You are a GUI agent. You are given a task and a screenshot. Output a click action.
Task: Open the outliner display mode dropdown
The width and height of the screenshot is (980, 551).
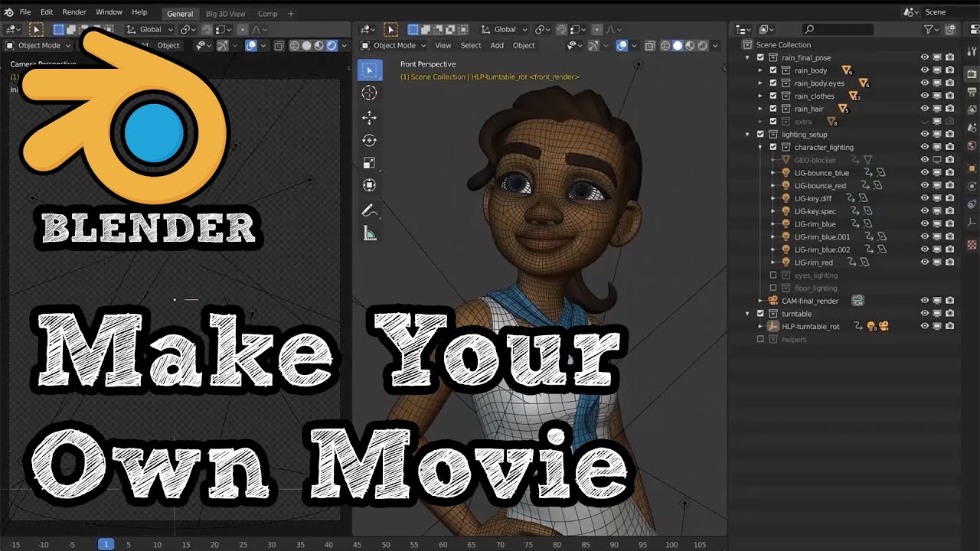point(743,29)
